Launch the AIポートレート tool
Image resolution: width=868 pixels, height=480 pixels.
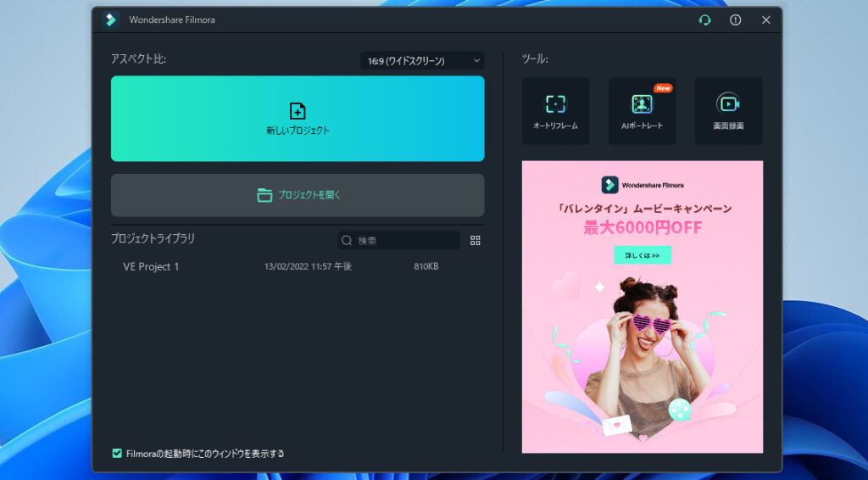(x=642, y=111)
